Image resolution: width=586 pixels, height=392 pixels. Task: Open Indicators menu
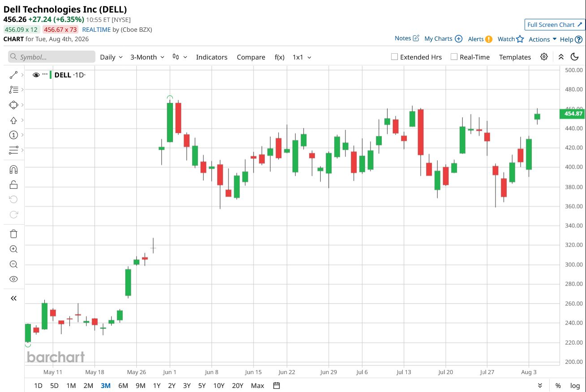[212, 57]
